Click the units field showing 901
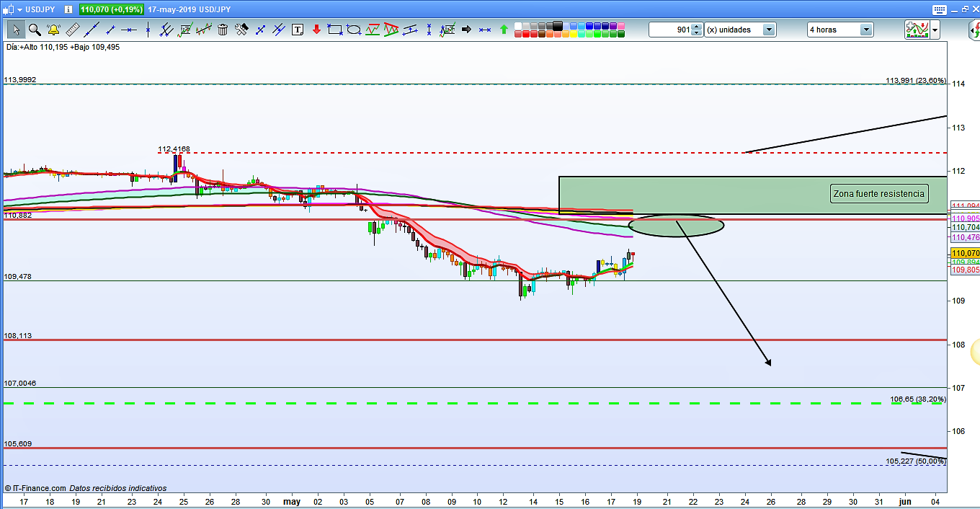Viewport: 980px width, 509px height. point(670,30)
